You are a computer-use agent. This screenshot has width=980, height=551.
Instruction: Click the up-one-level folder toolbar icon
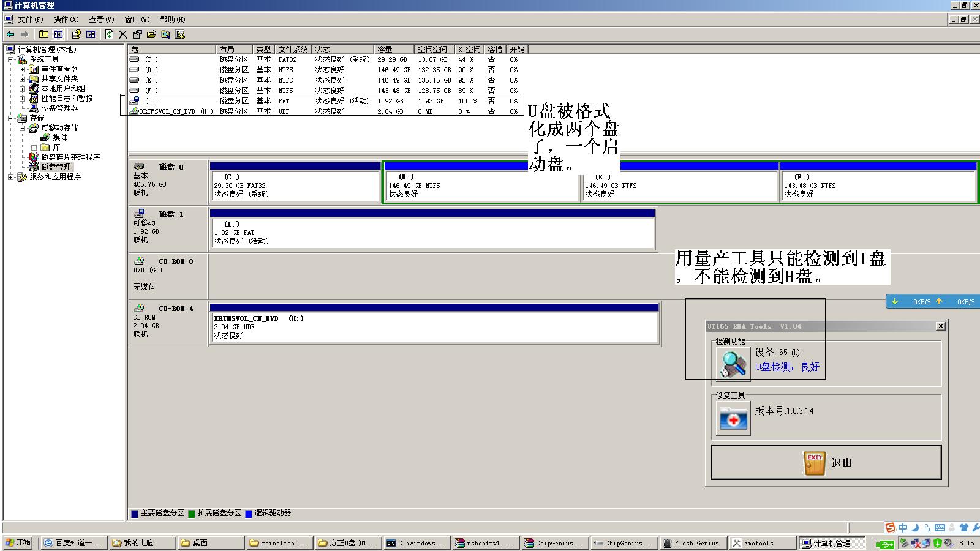tap(43, 35)
